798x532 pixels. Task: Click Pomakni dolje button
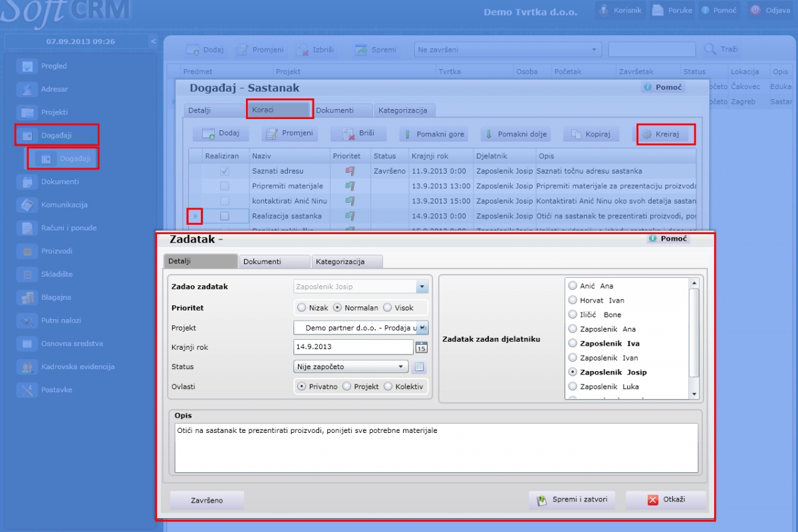click(x=515, y=134)
